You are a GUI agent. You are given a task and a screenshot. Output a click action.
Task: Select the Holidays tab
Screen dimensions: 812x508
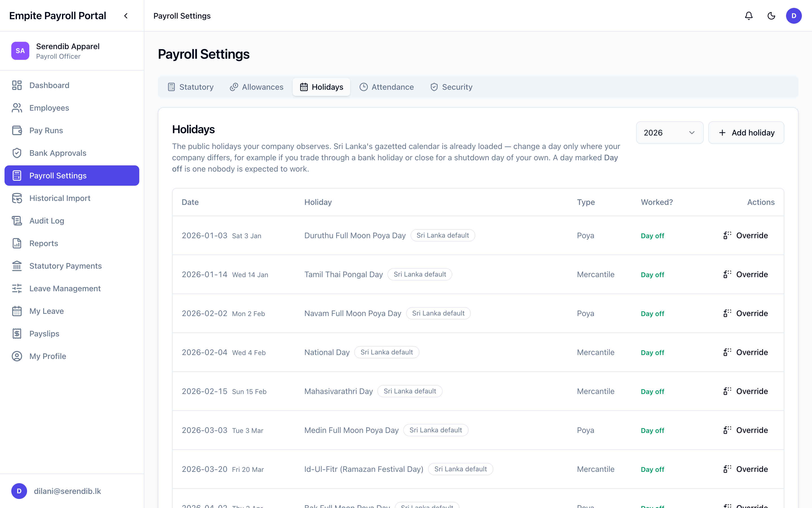click(x=321, y=87)
